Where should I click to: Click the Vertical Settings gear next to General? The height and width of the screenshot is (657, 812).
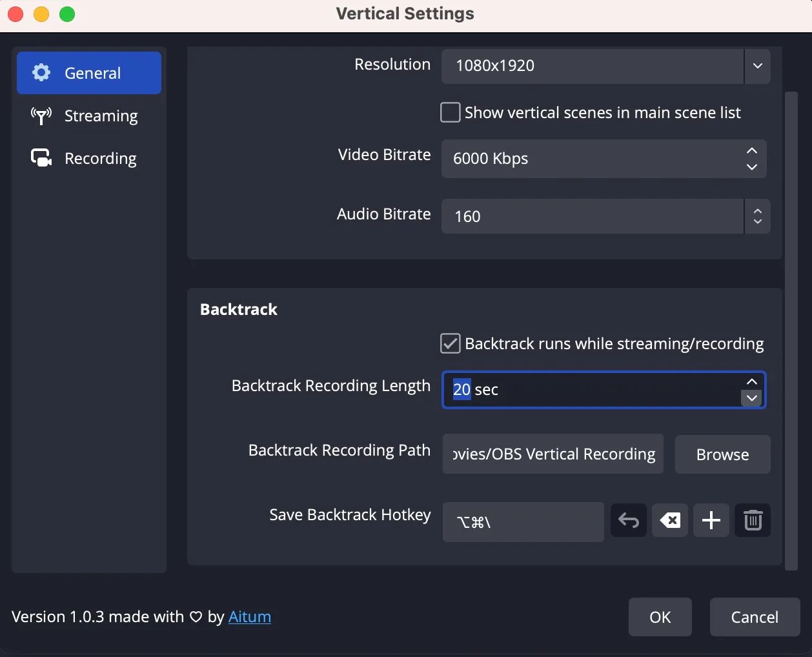(41, 73)
